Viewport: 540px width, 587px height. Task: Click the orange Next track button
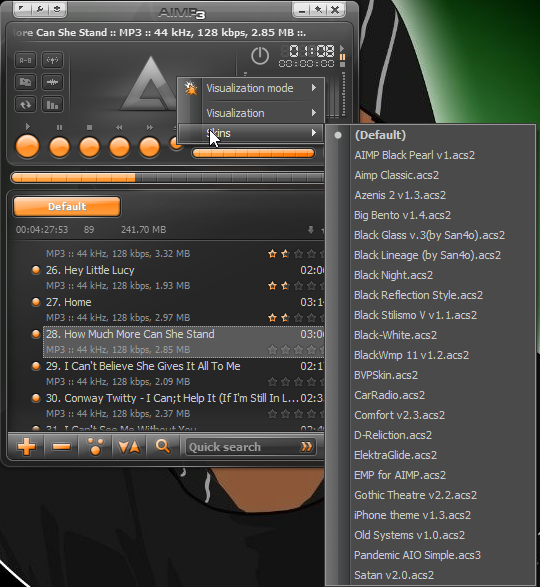149,146
